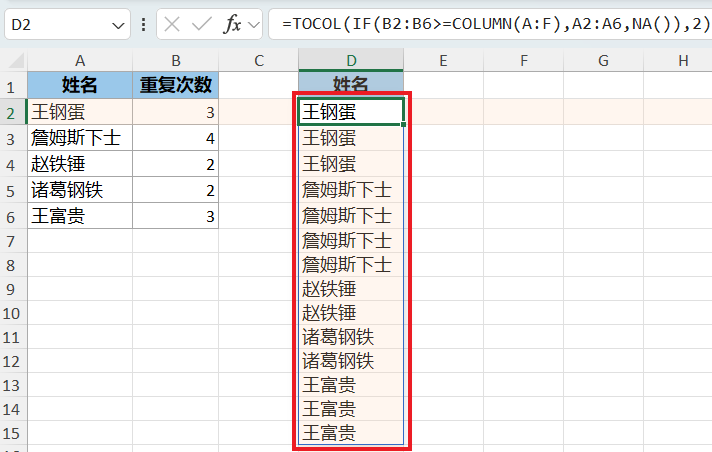Select column B header
712x452 pixels.
(x=176, y=60)
